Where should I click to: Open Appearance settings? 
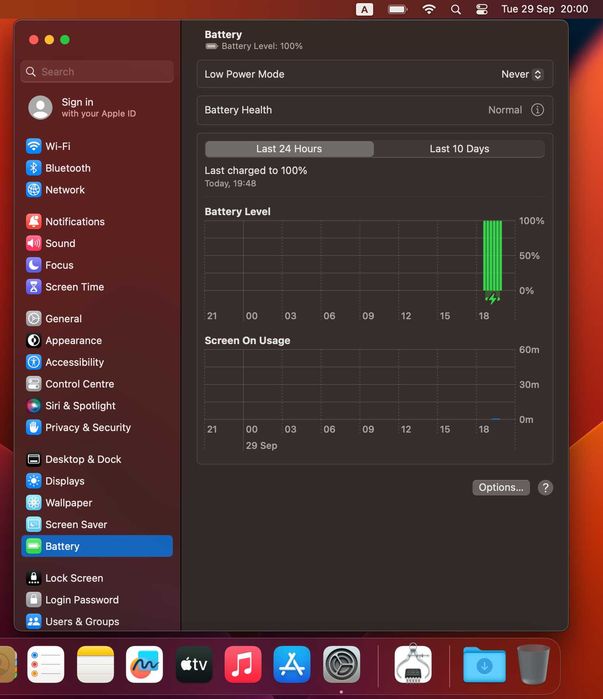point(97,341)
